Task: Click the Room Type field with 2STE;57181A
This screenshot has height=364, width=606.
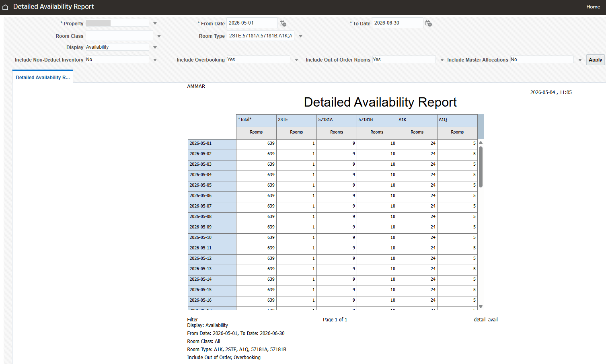Action: (261, 36)
